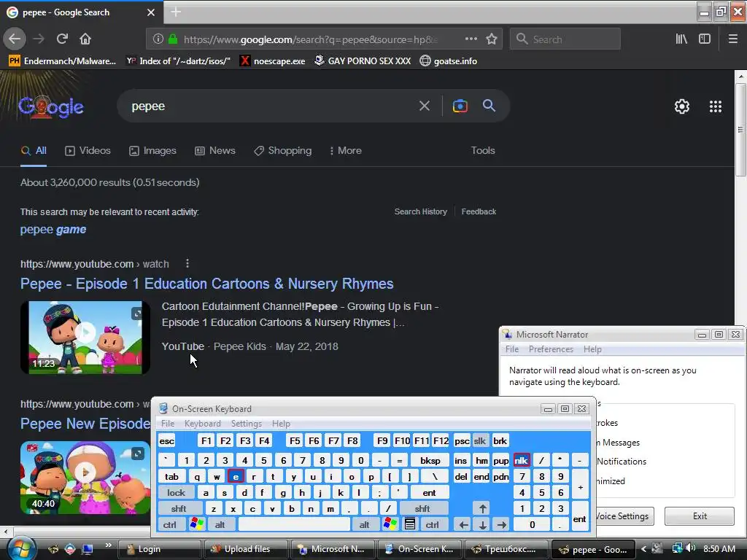The width and height of the screenshot is (747, 560).
Task: Open a new browser tab
Action: 176,12
